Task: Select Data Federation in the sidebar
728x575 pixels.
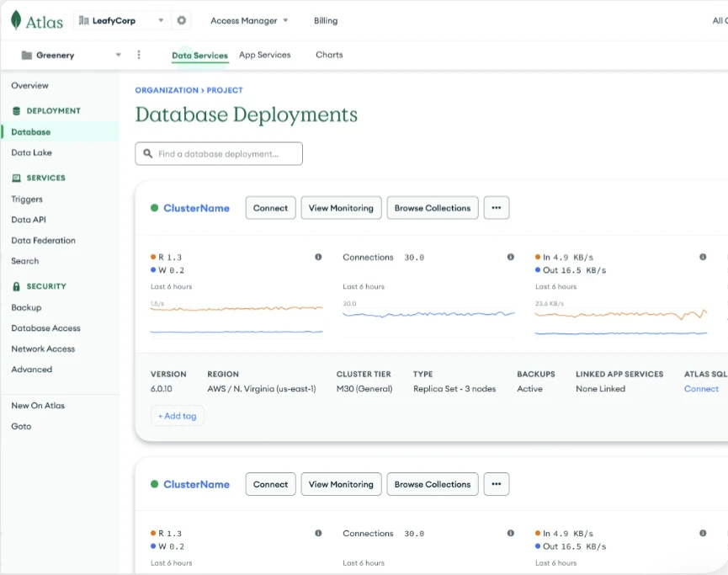Action: click(x=43, y=241)
